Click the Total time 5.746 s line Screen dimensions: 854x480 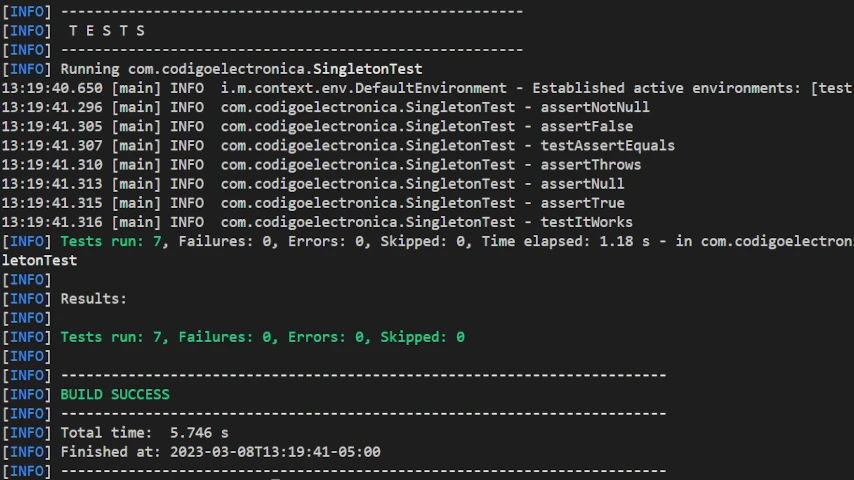point(144,433)
